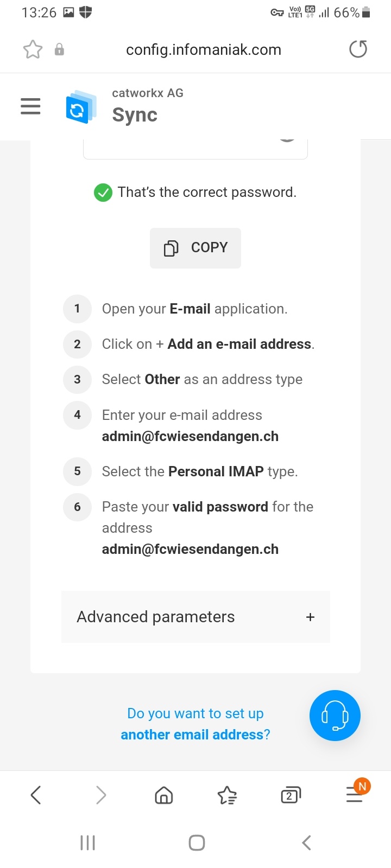Viewport: 391px width, 868px height.
Task: Bookmark page with the star icon
Action: [x=33, y=50]
